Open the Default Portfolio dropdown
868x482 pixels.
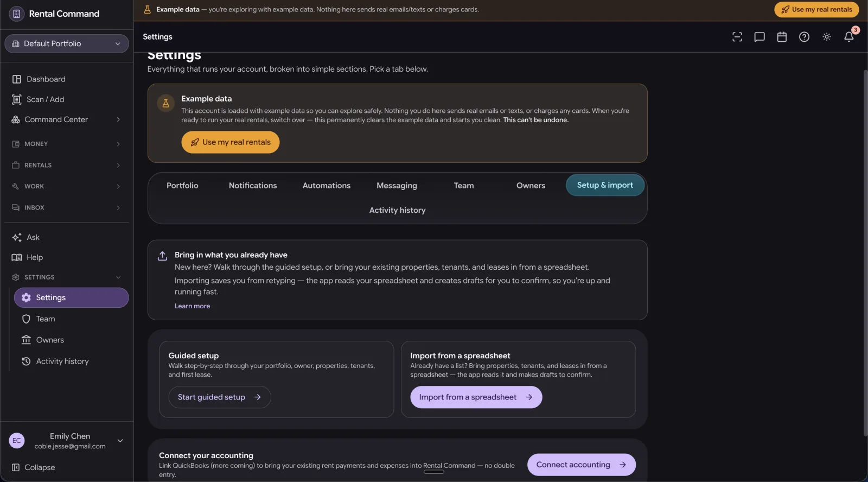click(x=67, y=43)
